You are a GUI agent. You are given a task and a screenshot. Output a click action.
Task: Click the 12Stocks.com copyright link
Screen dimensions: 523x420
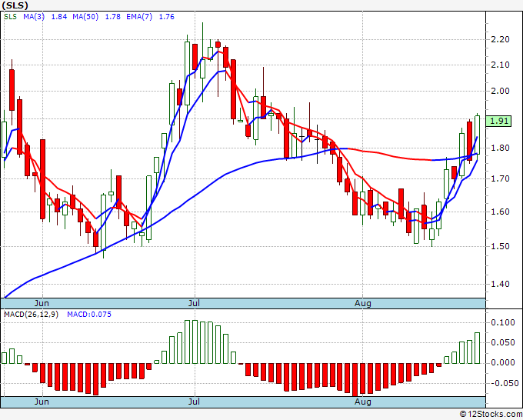tap(491, 415)
